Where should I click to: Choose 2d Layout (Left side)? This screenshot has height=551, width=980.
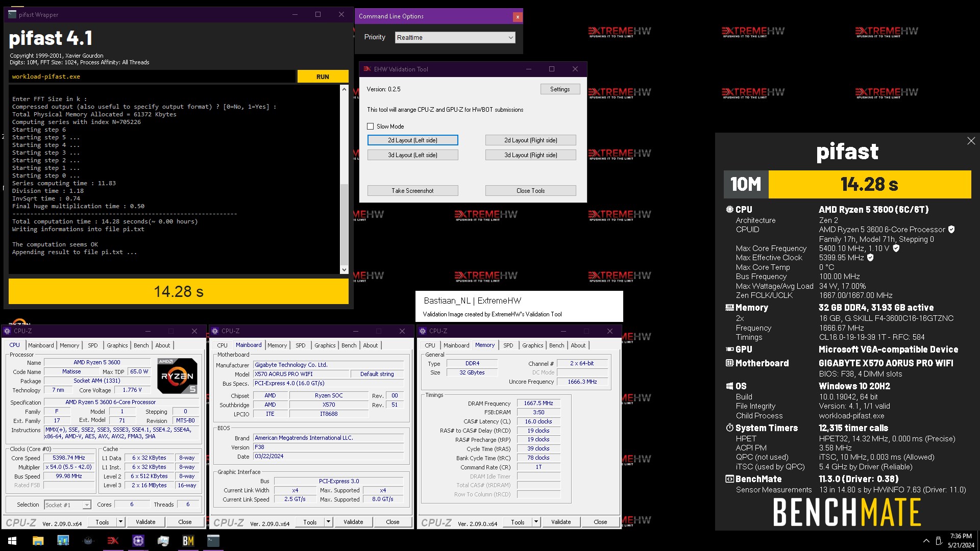(412, 140)
